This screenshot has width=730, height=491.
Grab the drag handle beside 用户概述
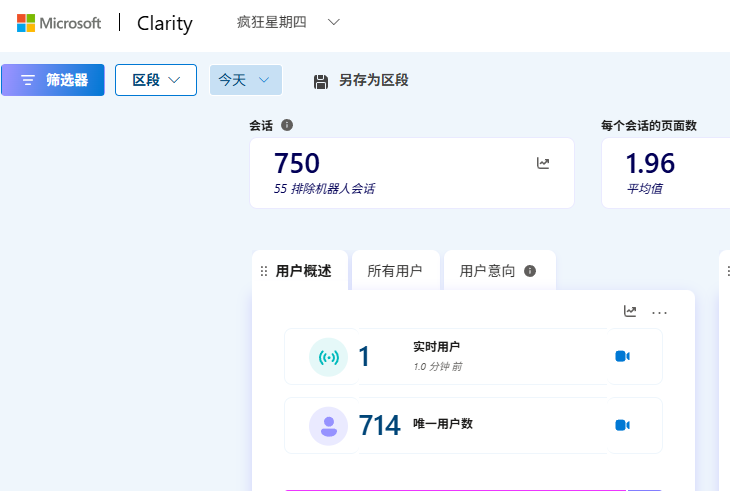pyautogui.click(x=264, y=271)
